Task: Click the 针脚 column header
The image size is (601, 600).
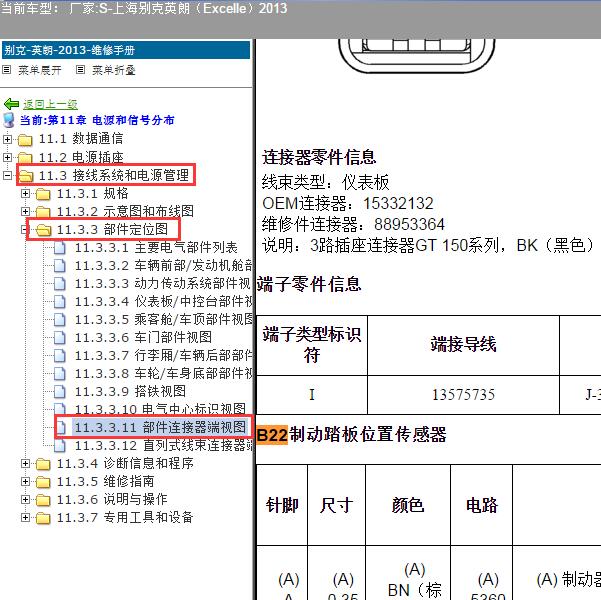Action: click(x=282, y=505)
